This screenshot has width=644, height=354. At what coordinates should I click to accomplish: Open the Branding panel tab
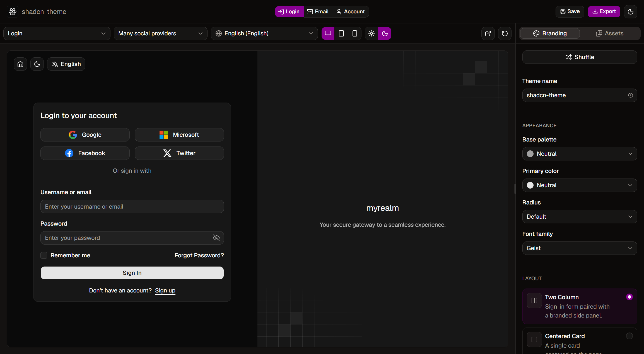pyautogui.click(x=550, y=33)
